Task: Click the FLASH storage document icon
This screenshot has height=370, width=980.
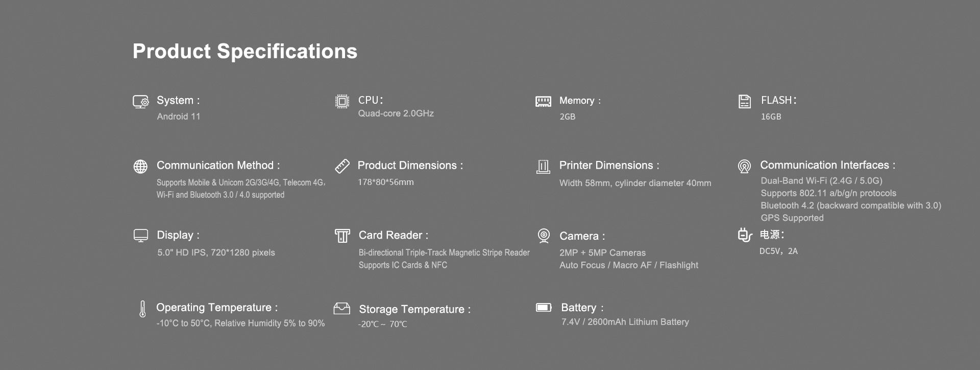Action: click(x=745, y=101)
